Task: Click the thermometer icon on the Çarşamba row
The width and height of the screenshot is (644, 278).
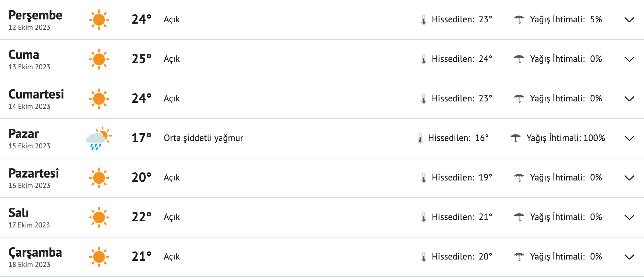Action: (424, 256)
